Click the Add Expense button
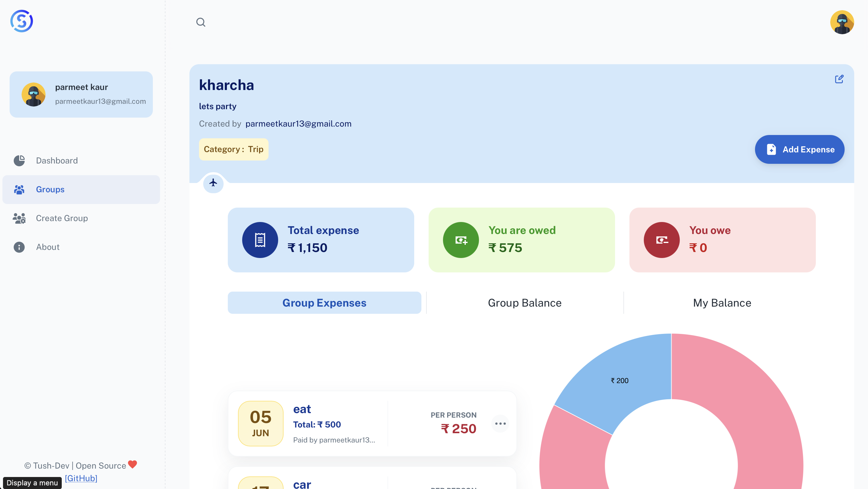868x489 pixels. pos(799,149)
